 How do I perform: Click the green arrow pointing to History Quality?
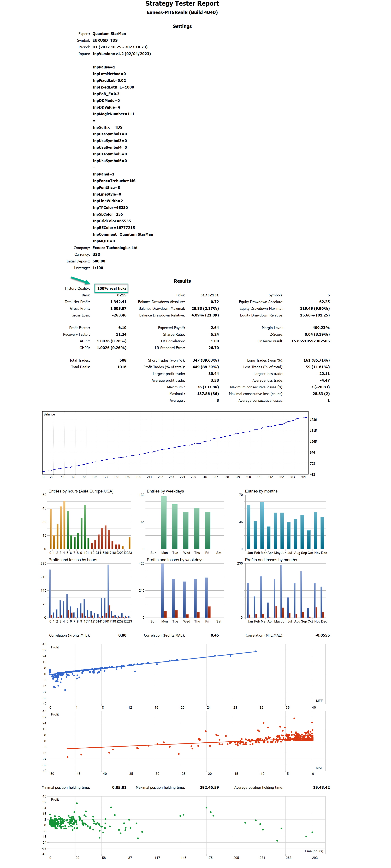(80, 280)
